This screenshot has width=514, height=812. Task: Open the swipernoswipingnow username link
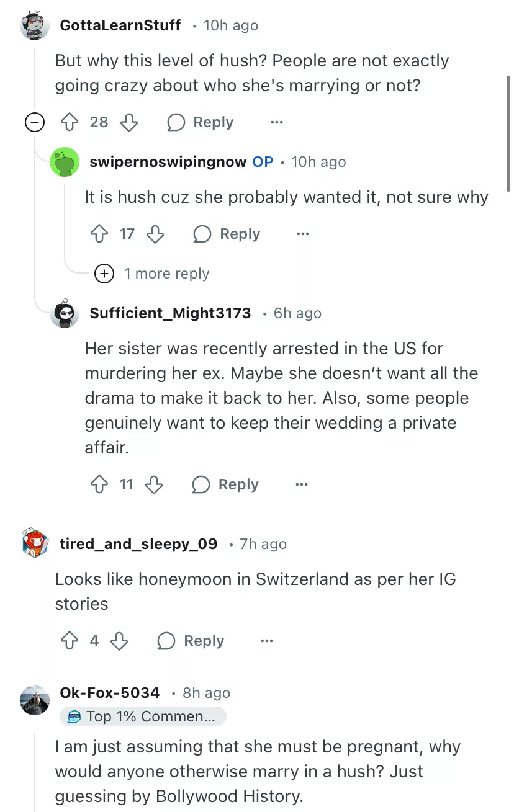(168, 162)
